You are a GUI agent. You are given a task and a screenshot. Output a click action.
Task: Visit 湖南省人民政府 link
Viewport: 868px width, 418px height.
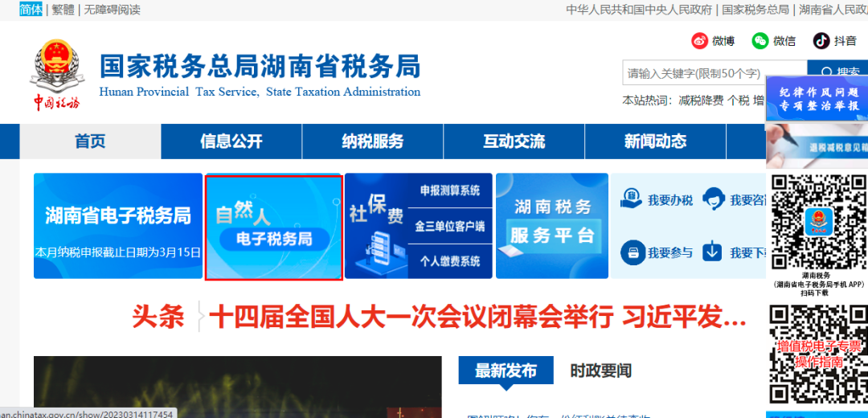click(833, 10)
